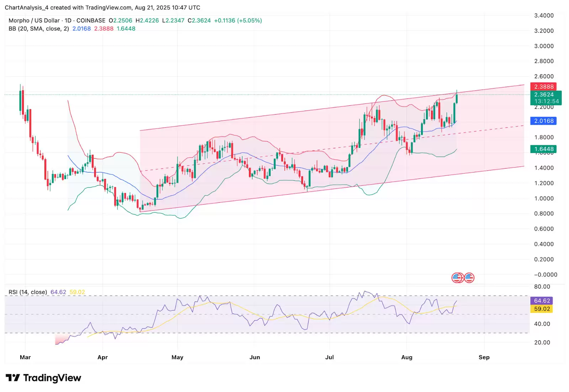Click the red 2.3888 upper band price tag
The height and width of the screenshot is (392, 569).
tap(543, 86)
